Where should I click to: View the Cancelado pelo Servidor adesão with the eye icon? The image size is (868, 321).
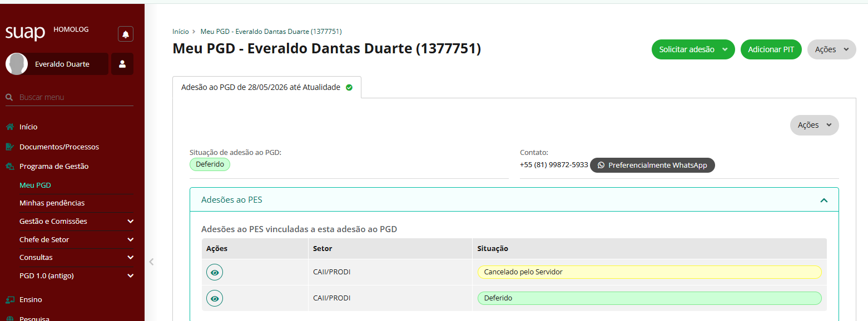215,272
